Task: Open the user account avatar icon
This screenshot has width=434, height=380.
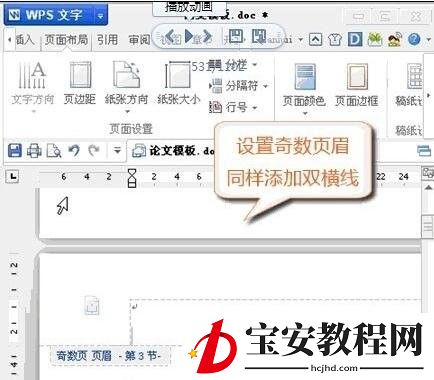Action: tap(395, 40)
